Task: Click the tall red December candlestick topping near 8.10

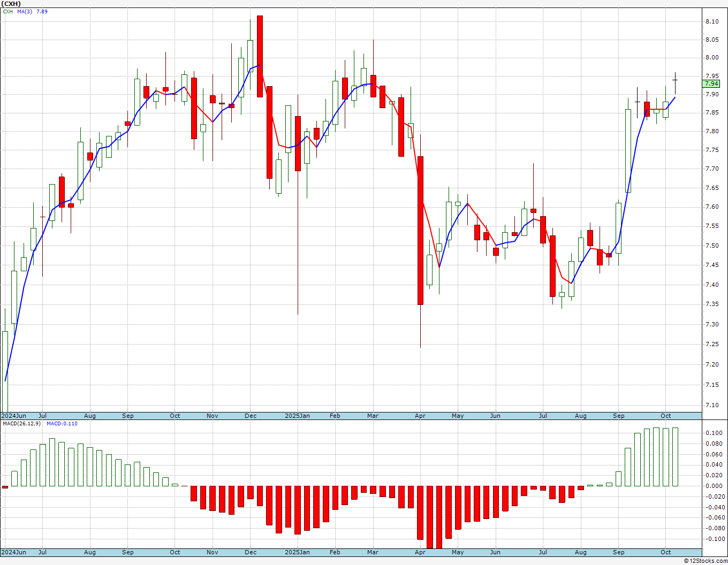Action: coord(260,56)
